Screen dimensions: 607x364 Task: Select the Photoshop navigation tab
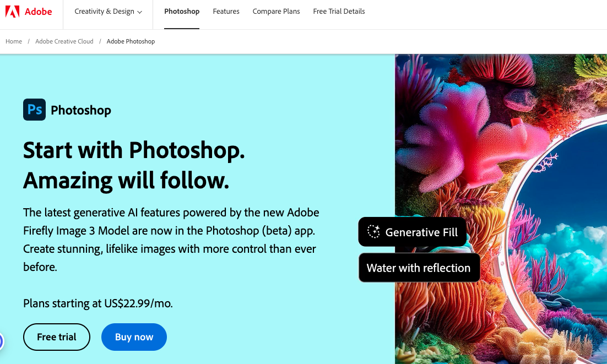coord(182,12)
